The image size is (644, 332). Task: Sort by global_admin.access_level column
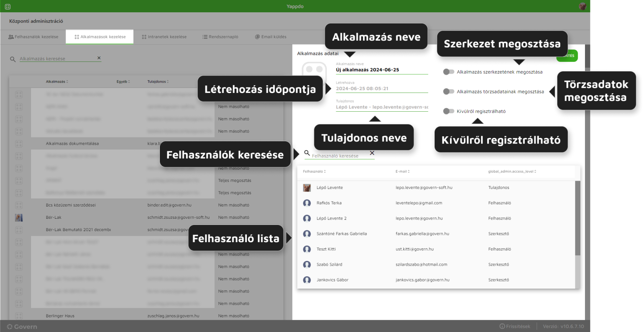[x=512, y=172]
